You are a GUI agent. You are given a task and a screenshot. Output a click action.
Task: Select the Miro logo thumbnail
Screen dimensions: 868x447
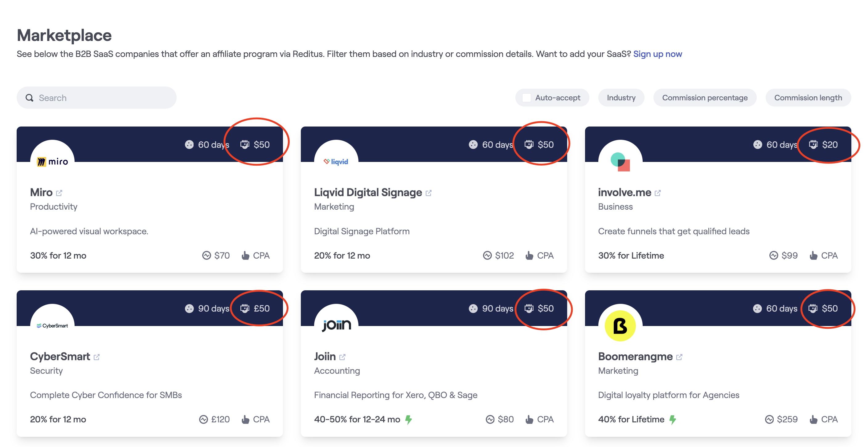click(52, 162)
